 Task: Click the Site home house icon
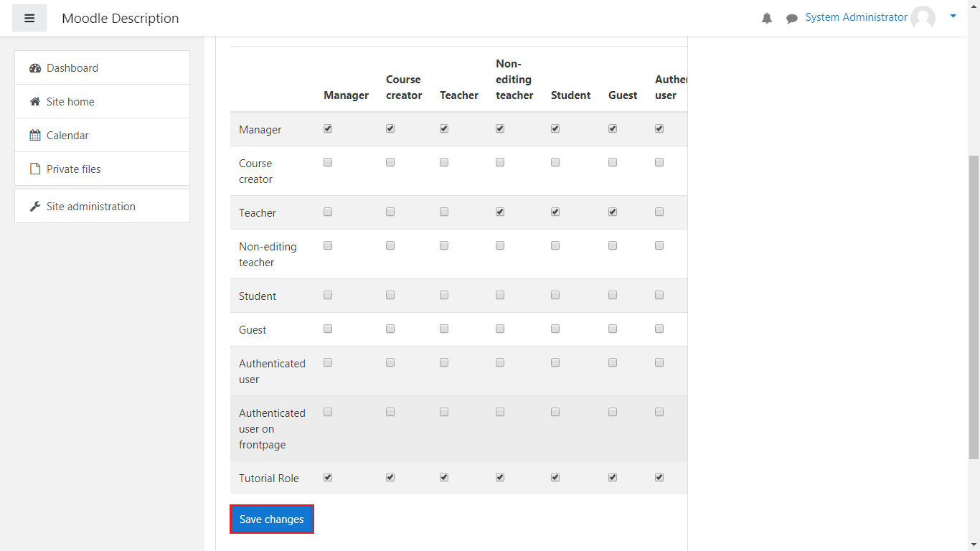35,102
